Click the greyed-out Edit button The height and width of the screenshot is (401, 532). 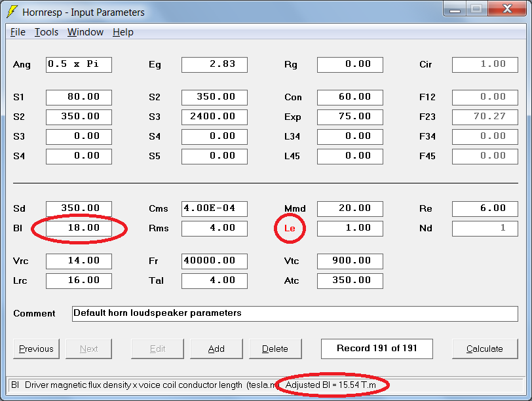tap(157, 349)
